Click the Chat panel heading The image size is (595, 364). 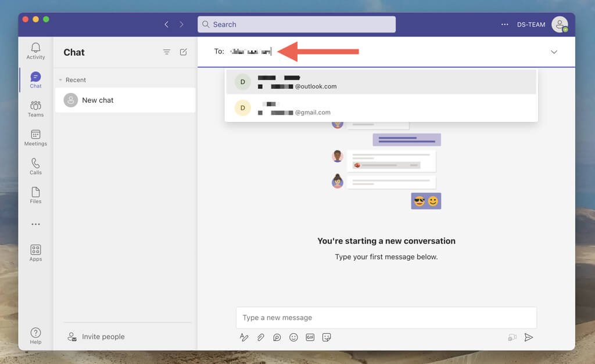coord(74,52)
